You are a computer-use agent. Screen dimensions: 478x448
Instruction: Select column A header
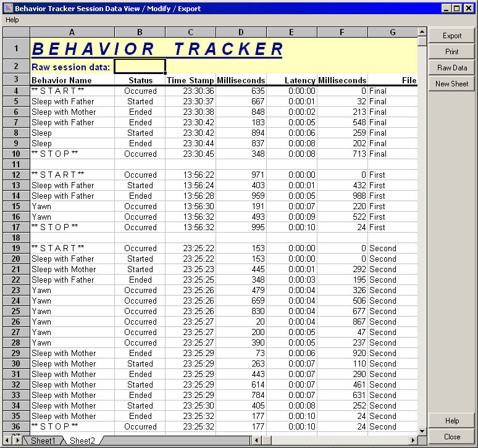click(72, 32)
